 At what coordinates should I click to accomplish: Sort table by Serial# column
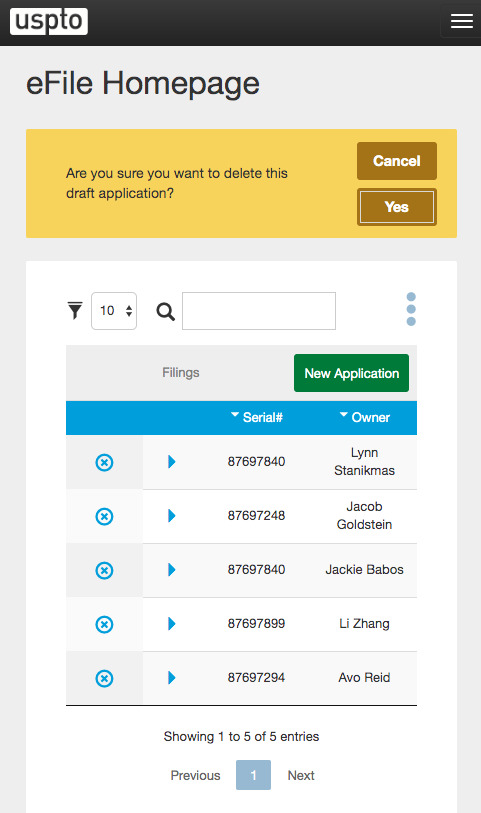pyautogui.click(x=257, y=417)
